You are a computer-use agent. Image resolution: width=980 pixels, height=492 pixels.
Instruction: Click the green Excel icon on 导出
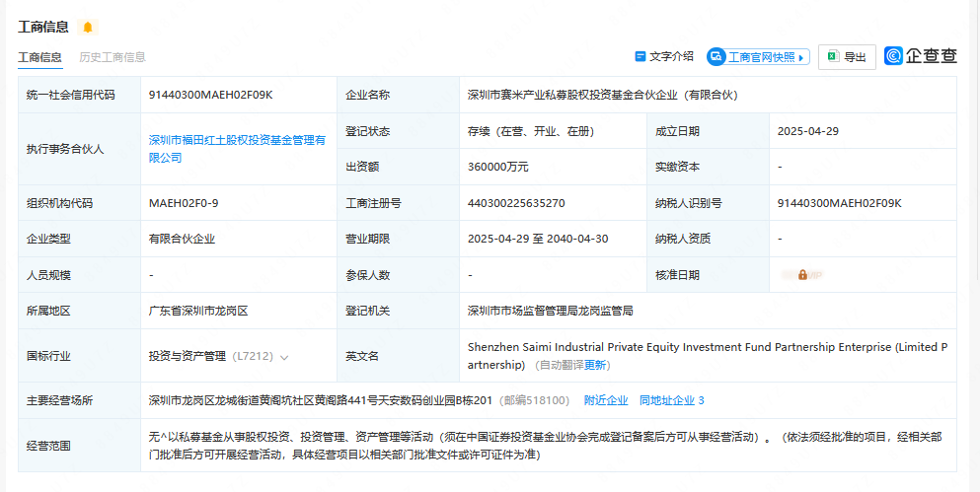click(832, 57)
